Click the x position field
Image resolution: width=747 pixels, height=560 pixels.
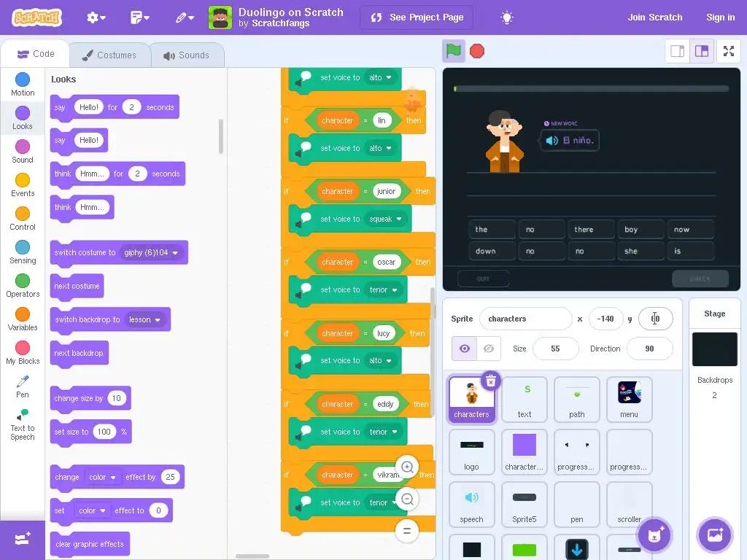(606, 319)
